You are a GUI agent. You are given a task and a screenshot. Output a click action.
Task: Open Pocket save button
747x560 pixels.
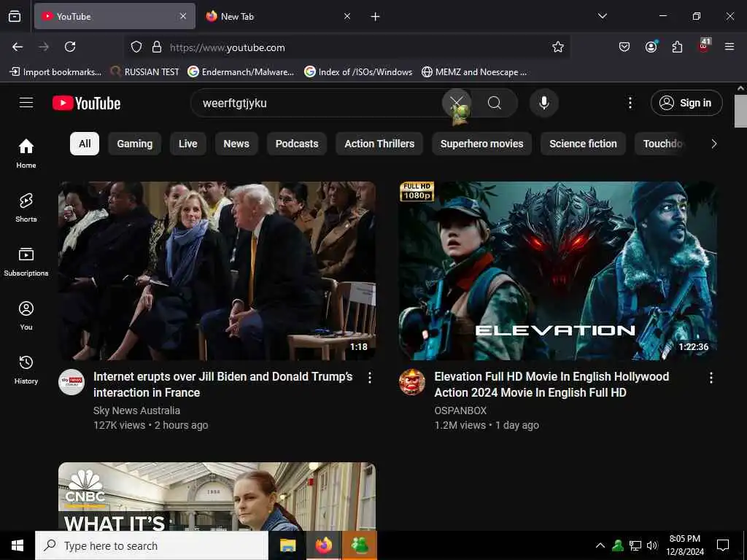[x=624, y=47]
